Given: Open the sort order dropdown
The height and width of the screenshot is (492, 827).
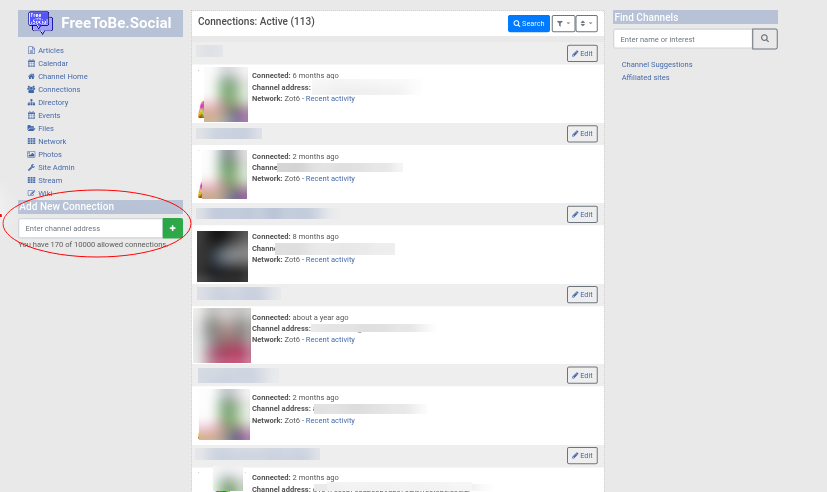Looking at the screenshot, I should click(x=586, y=23).
